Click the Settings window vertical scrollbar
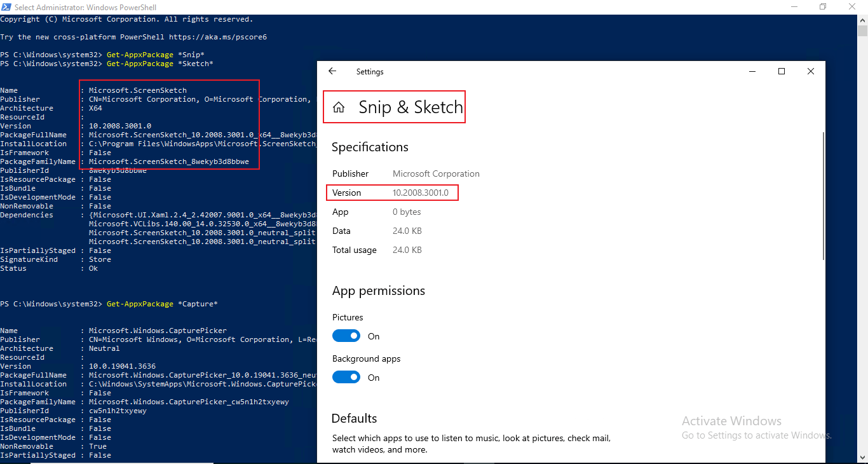Image resolution: width=868 pixels, height=464 pixels. (x=824, y=196)
